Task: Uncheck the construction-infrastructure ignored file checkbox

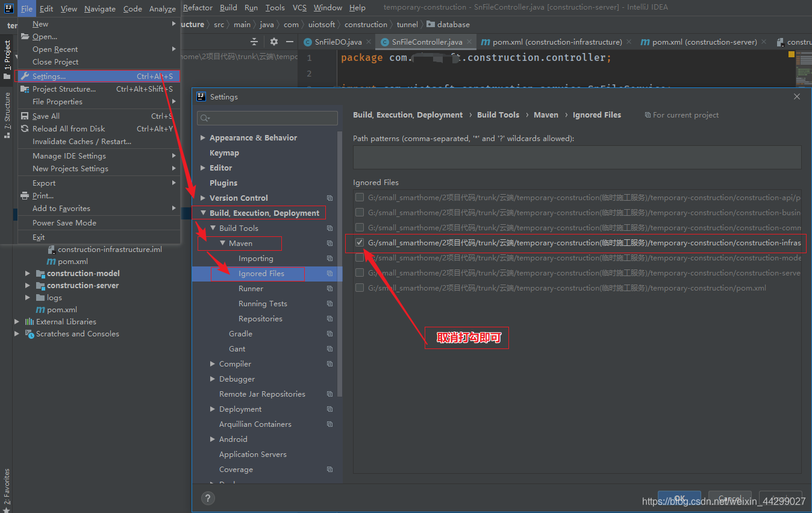Action: click(360, 242)
